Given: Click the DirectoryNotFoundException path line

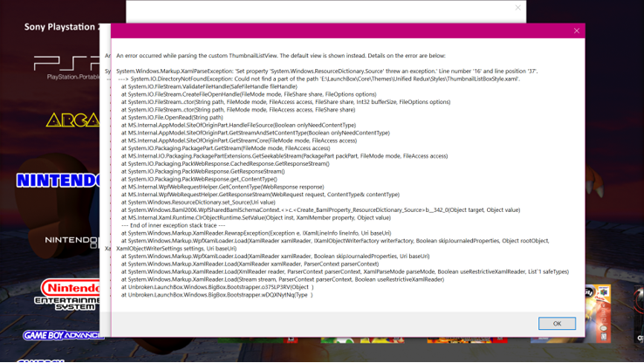Looking at the screenshot, I should (x=319, y=79).
